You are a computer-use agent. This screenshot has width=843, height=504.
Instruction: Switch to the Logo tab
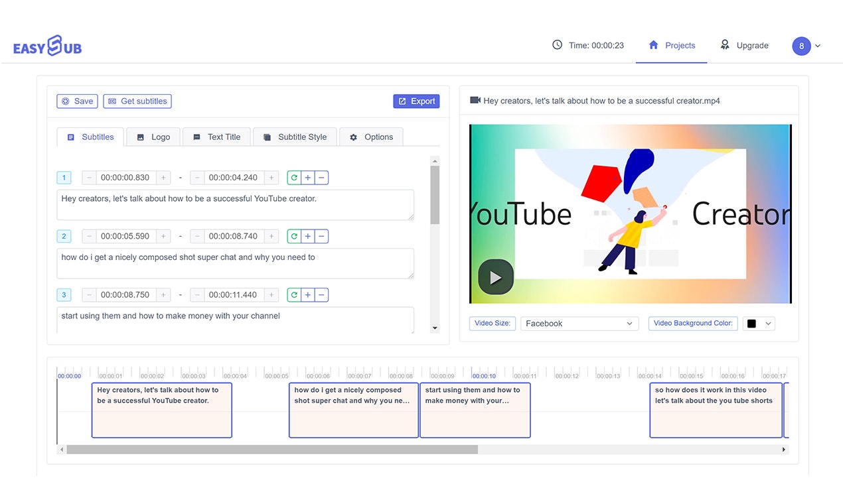153,137
